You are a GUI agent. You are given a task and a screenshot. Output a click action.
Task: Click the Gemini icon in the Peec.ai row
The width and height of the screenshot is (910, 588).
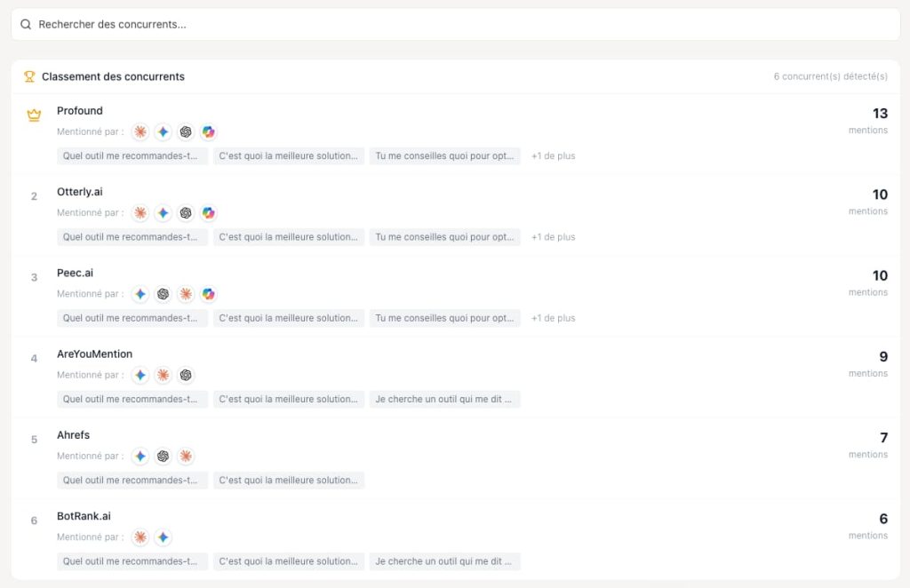click(x=140, y=294)
